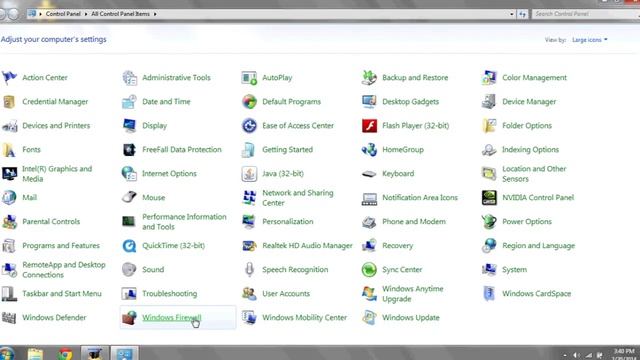
Task: Open the Internet Options link
Action: click(169, 173)
